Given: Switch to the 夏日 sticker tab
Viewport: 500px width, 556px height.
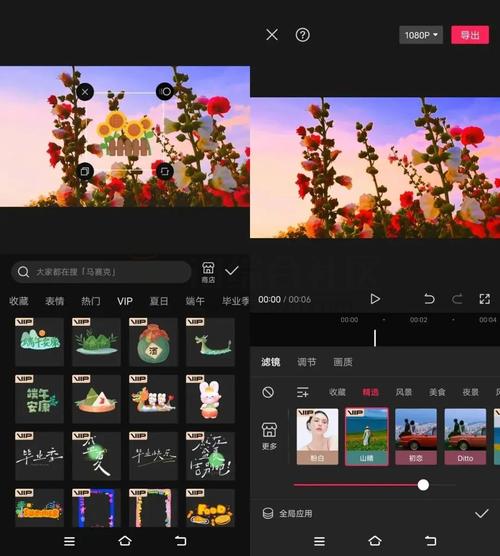Looking at the screenshot, I should pos(159,301).
